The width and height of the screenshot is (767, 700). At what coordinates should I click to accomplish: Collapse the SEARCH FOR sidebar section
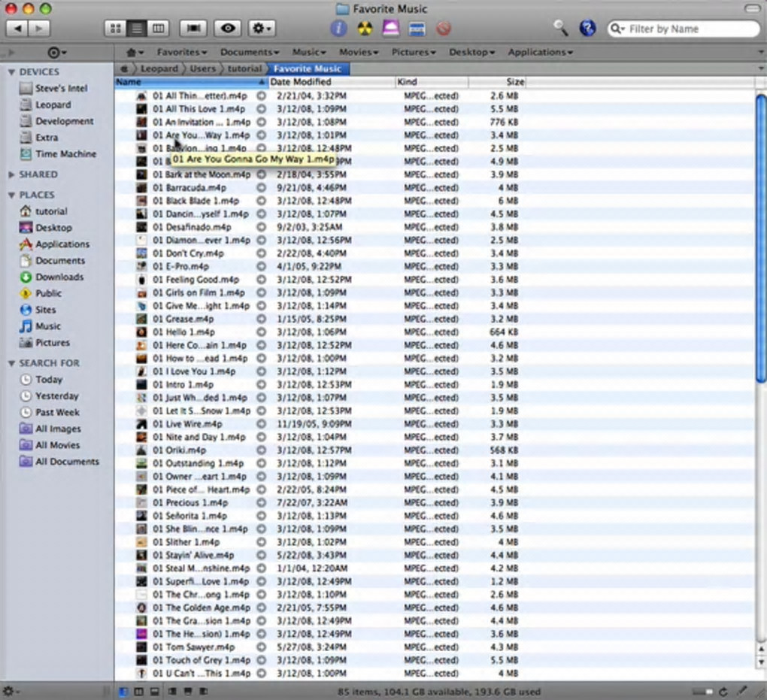point(11,363)
